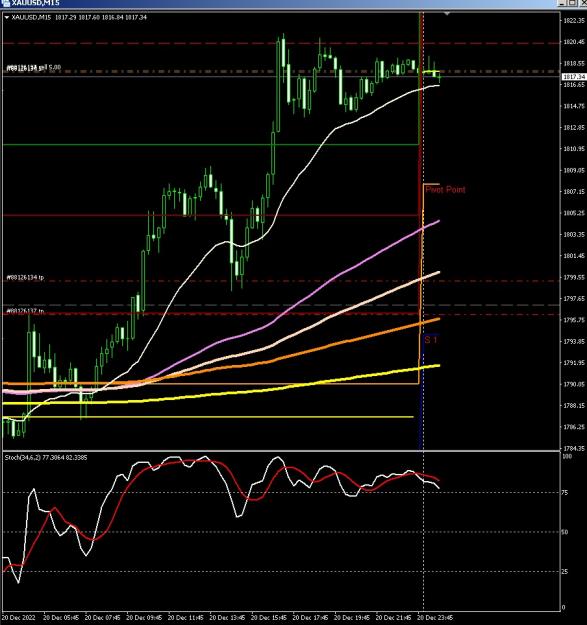Viewport: 587px width, 625px height.
Task: Click the XAUUSD,M15 OHLC header text
Action: 79,18
